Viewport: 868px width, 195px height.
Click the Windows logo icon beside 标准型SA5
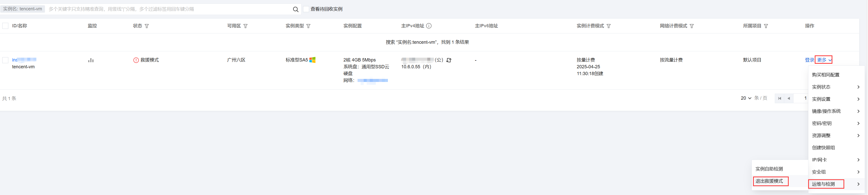coord(312,60)
